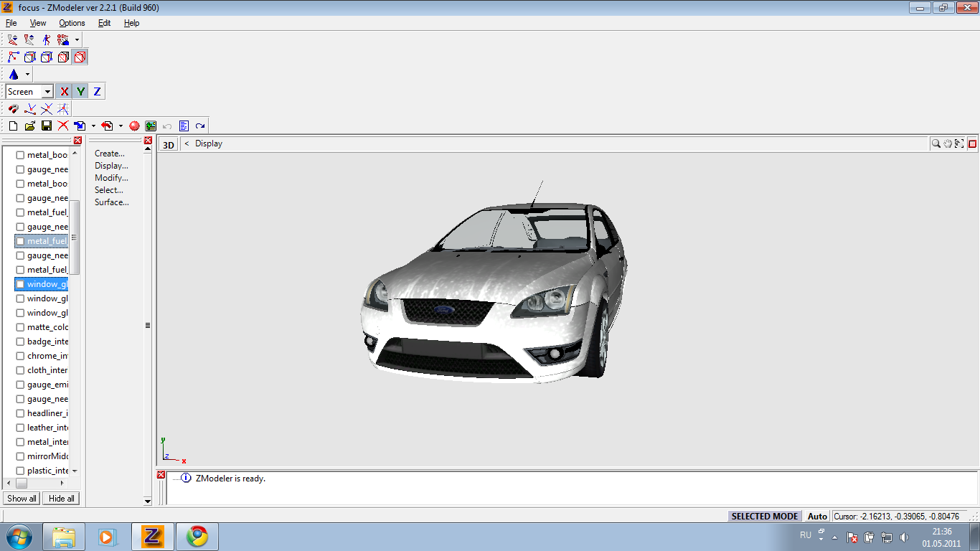The height and width of the screenshot is (551, 980).
Task: Click the object list scroll-up arrow
Action: pos(75,153)
